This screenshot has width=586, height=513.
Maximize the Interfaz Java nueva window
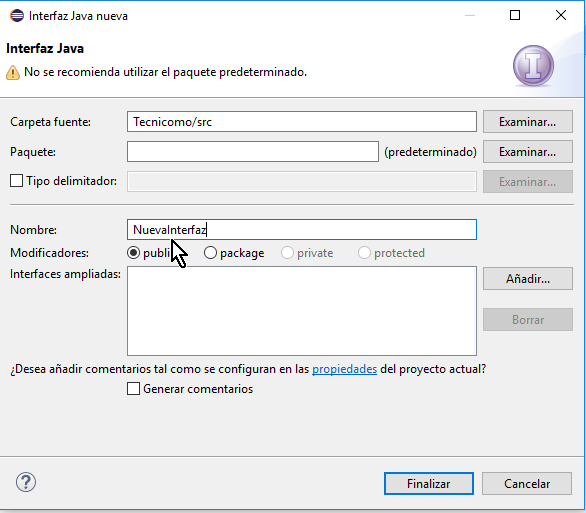[515, 15]
